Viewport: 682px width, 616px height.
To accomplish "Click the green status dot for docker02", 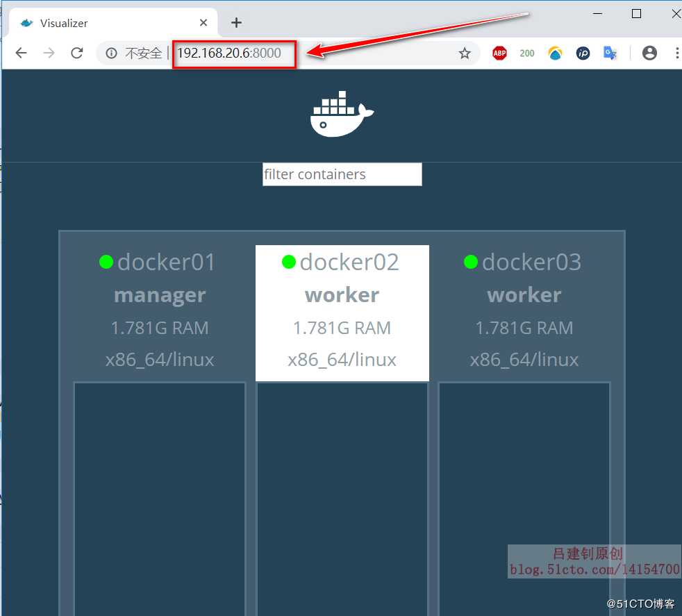I will 289,262.
